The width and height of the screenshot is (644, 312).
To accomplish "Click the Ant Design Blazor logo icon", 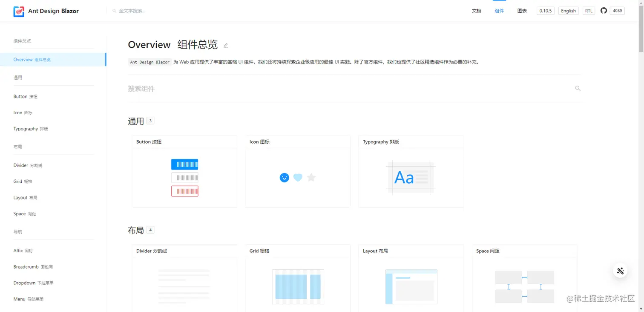I will (19, 11).
